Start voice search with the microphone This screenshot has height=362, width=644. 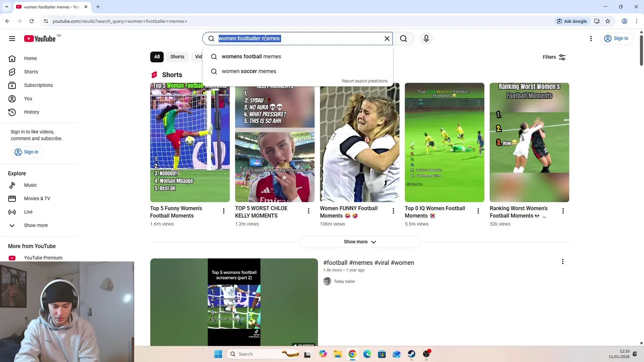[426, 38]
